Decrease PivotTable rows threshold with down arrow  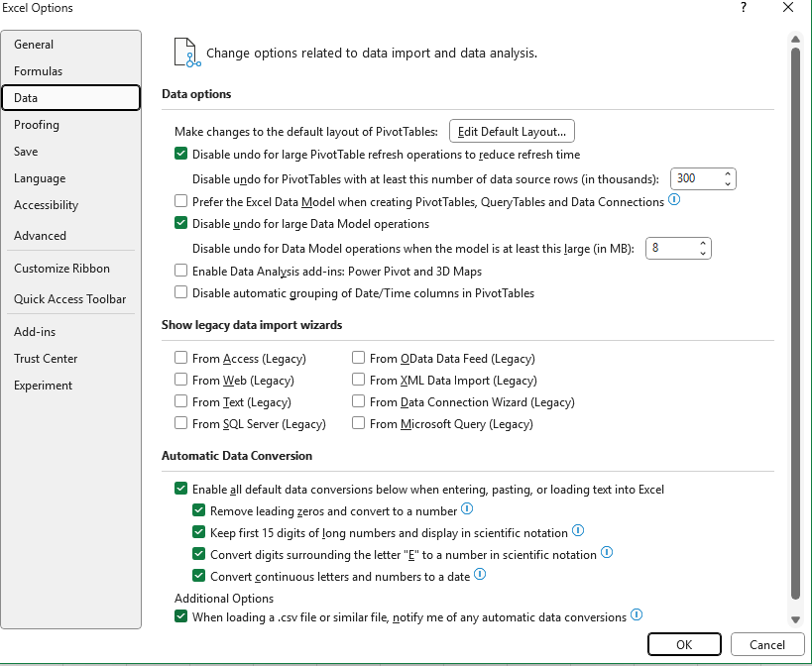pyautogui.click(x=728, y=183)
